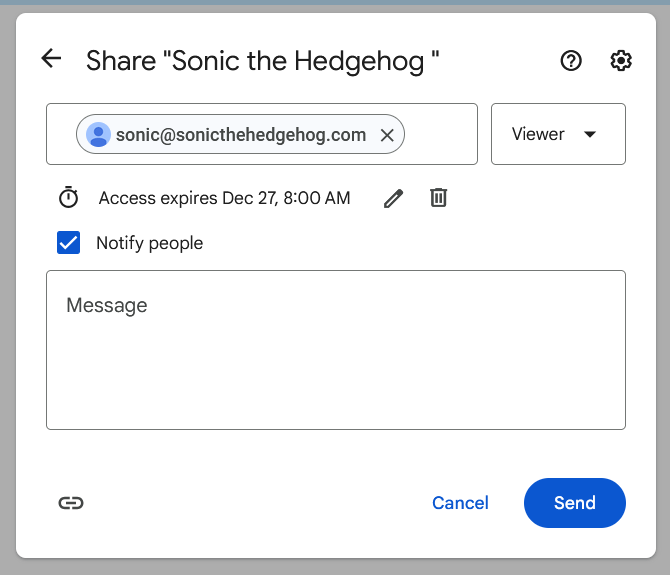Open the help question mark icon
This screenshot has width=670, height=575.
571,61
